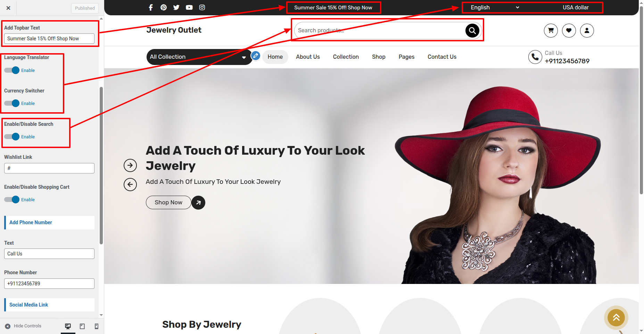Open the shopping cart icon
644x334 pixels.
coord(551,31)
